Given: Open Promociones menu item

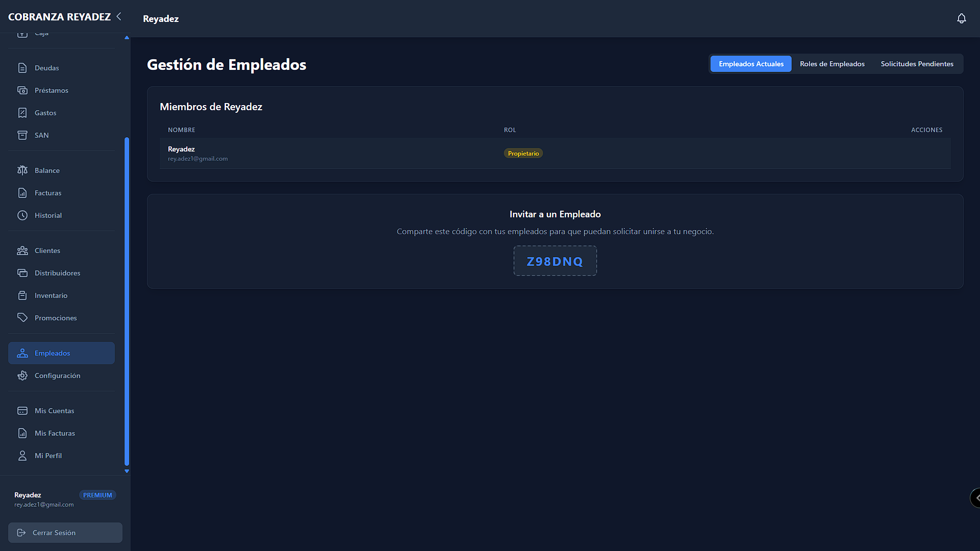Looking at the screenshot, I should click(x=61, y=318).
